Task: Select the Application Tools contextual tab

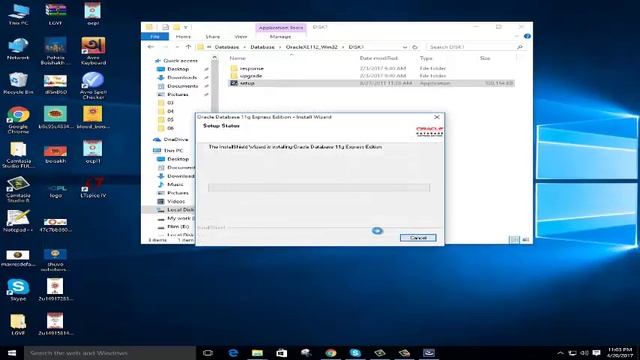Action: point(280,28)
